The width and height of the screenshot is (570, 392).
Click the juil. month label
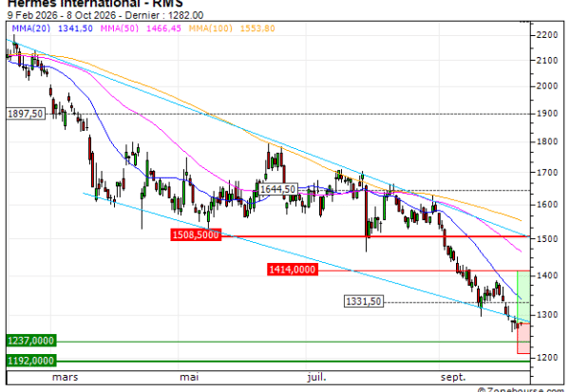[x=316, y=377]
